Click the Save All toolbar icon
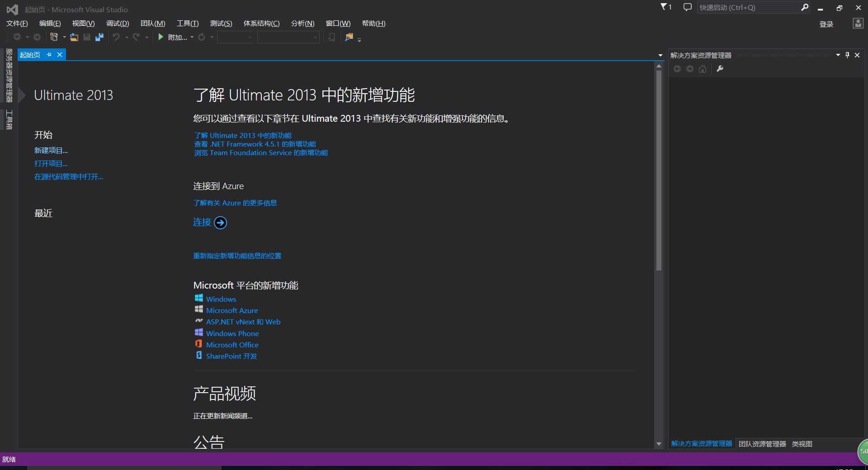This screenshot has width=868, height=470. coord(99,37)
